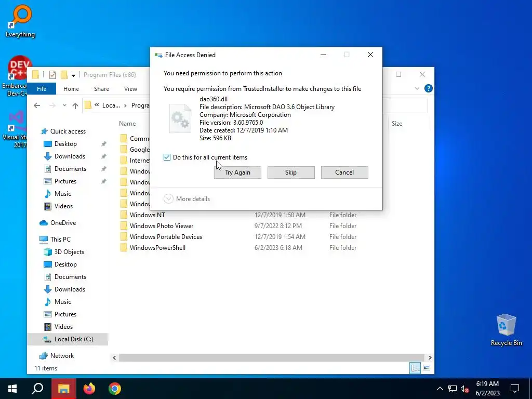Viewport: 532px width, 399px height.
Task: Open the Visual Studio 2017 desktop shortcut
Action: pyautogui.click(x=14, y=129)
